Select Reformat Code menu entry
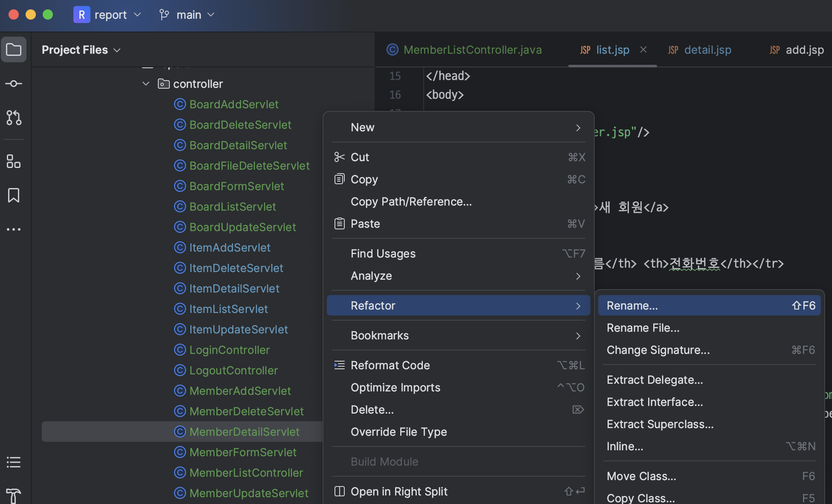Image resolution: width=832 pixels, height=504 pixels. (x=390, y=365)
